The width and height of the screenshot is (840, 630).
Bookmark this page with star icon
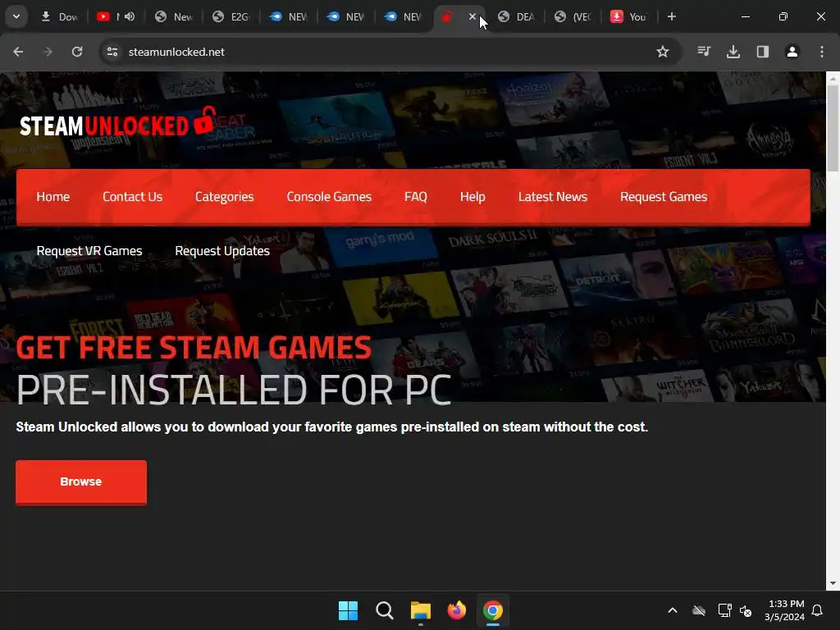click(x=663, y=52)
